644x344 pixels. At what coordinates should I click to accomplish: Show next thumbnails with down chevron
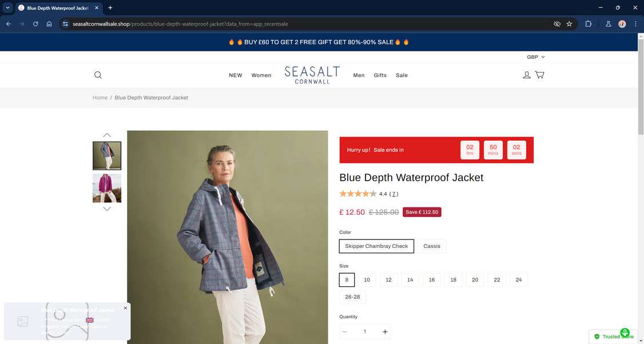point(107,209)
